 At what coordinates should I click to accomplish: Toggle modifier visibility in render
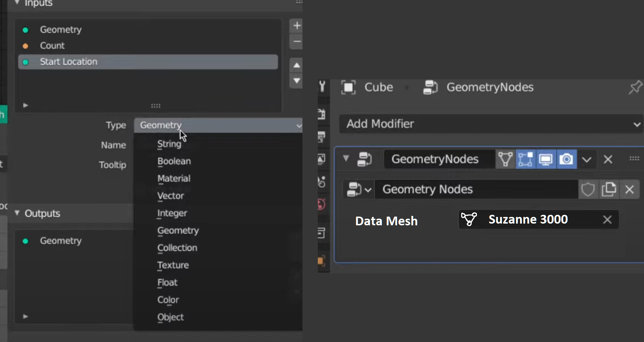566,160
